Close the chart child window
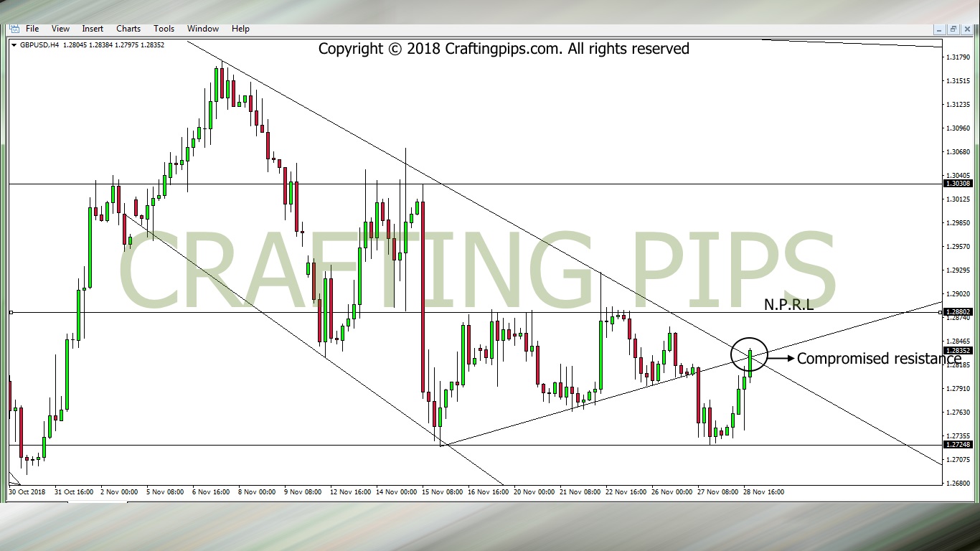The height and width of the screenshot is (551, 980). click(x=966, y=29)
